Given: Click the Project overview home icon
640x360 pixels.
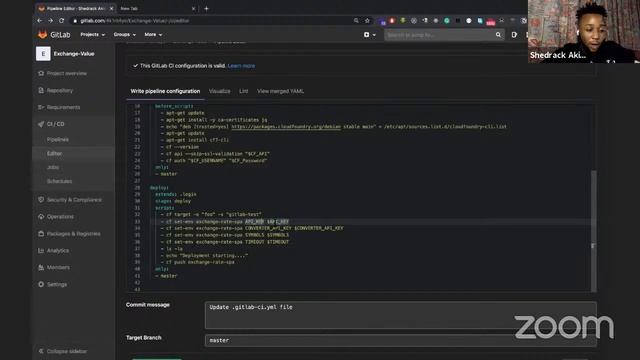Looking at the screenshot, I should coord(41,73).
